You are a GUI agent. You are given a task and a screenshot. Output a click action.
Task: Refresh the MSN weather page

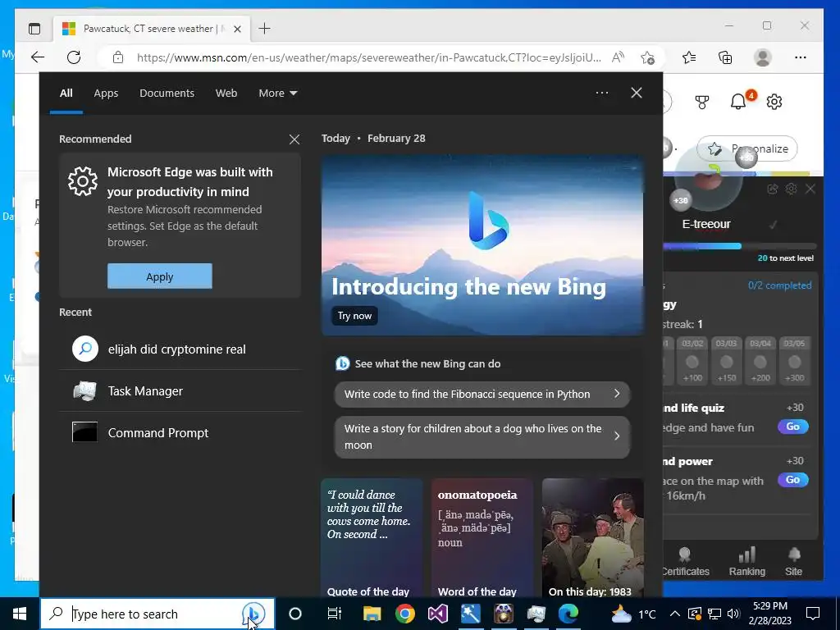(74, 57)
